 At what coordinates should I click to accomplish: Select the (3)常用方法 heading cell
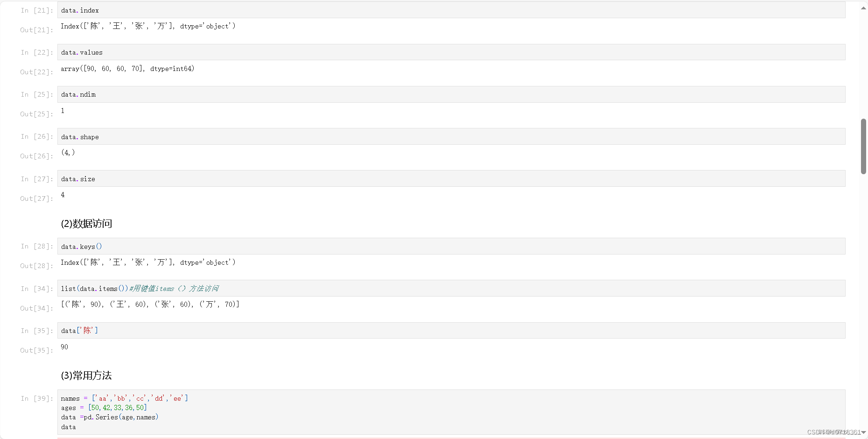(86, 375)
